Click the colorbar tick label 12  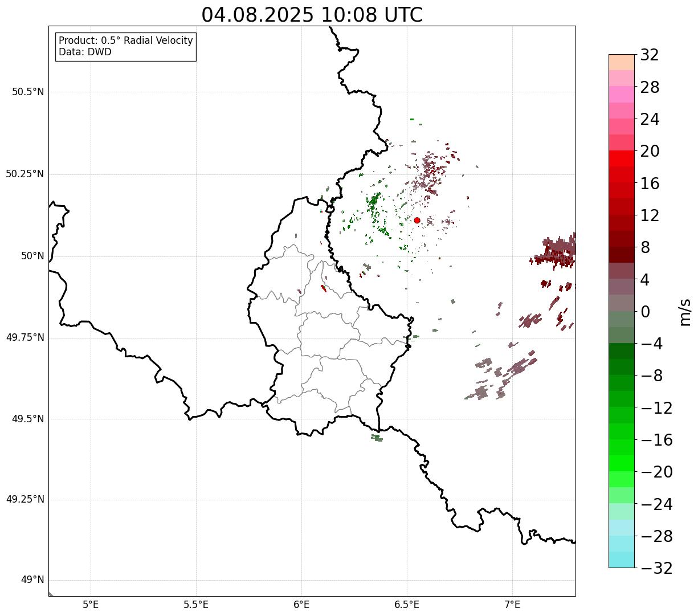coord(650,215)
